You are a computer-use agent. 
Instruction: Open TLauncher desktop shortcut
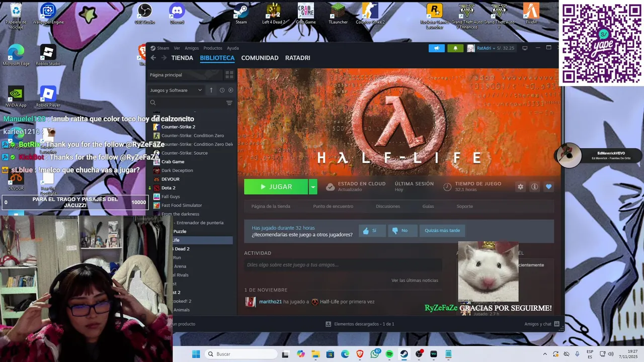pos(338,14)
